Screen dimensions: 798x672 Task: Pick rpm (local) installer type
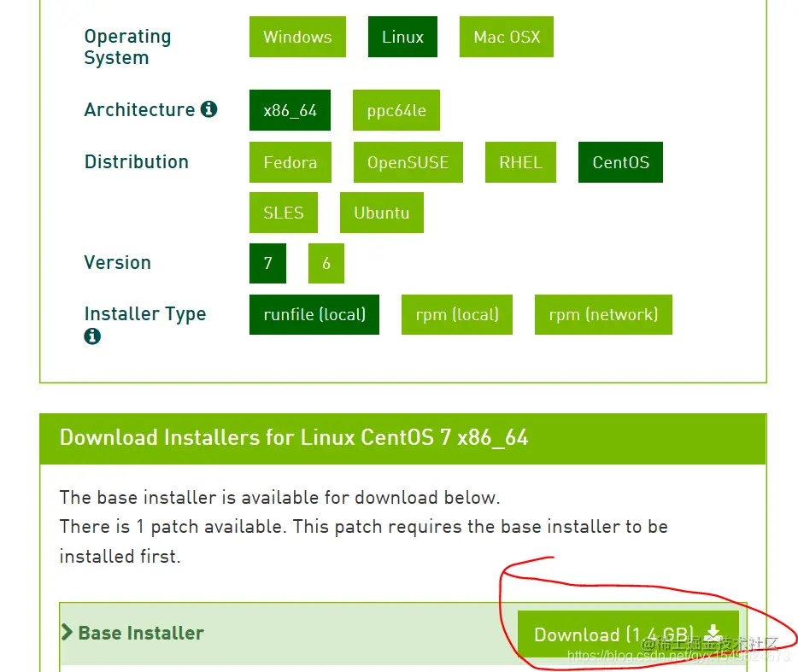point(457,314)
